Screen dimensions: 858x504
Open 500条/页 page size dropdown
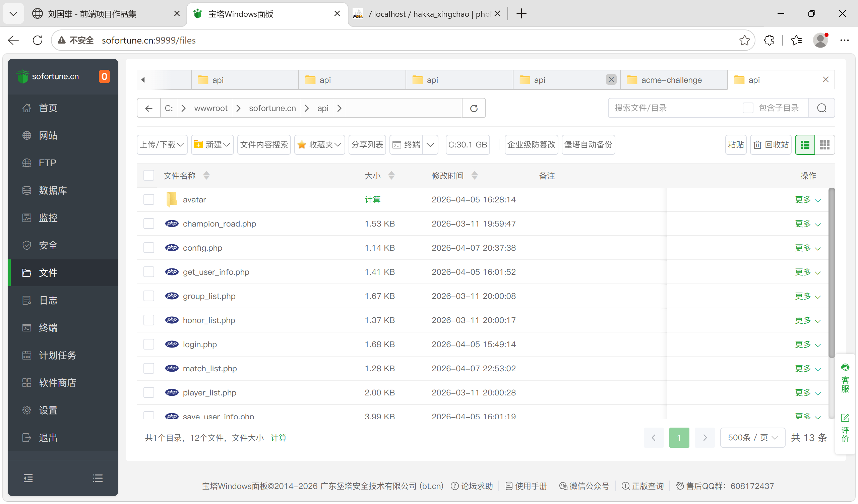pyautogui.click(x=753, y=438)
